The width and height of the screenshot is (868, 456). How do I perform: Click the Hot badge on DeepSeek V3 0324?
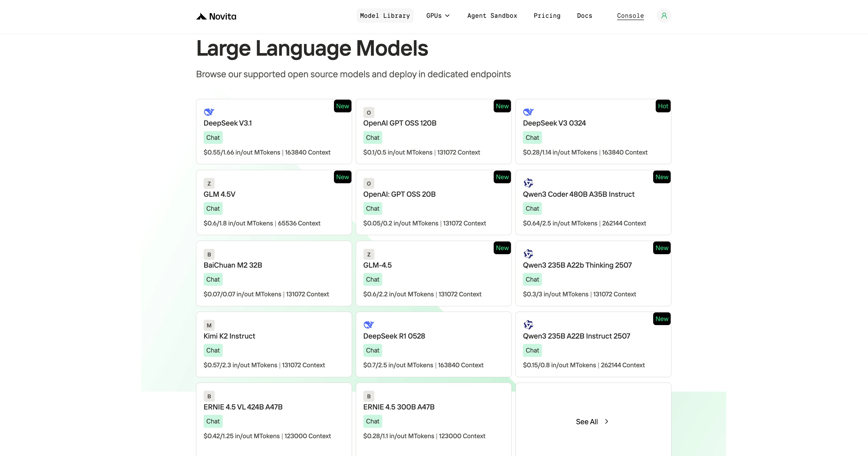(x=663, y=106)
